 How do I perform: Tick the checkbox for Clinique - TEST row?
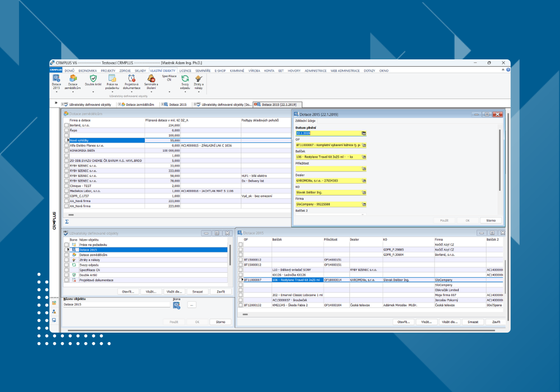coord(67,186)
